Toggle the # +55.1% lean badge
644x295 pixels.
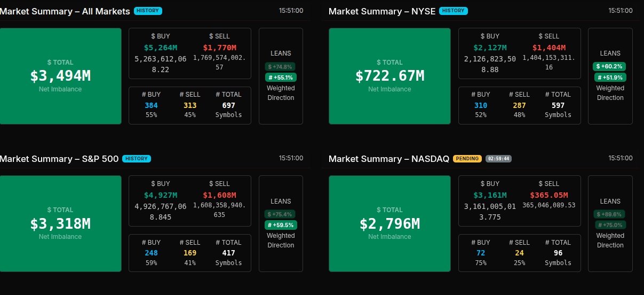pyautogui.click(x=281, y=77)
